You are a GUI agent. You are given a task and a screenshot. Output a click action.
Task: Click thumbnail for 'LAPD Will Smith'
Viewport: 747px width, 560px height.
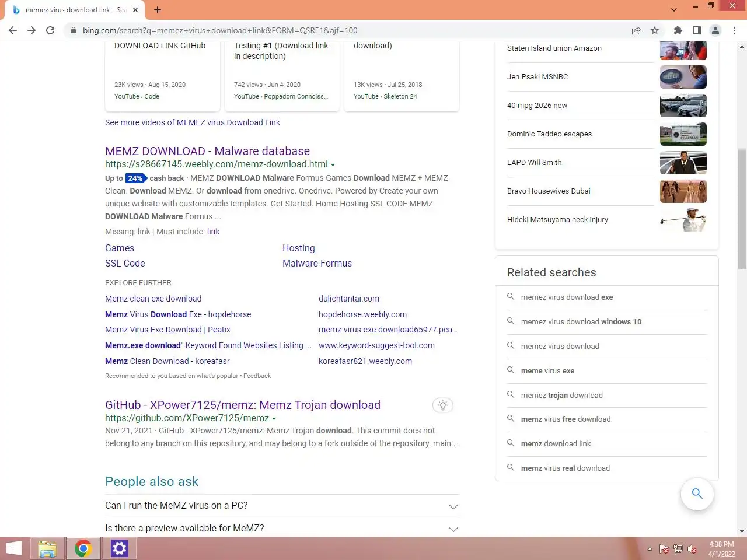point(683,163)
